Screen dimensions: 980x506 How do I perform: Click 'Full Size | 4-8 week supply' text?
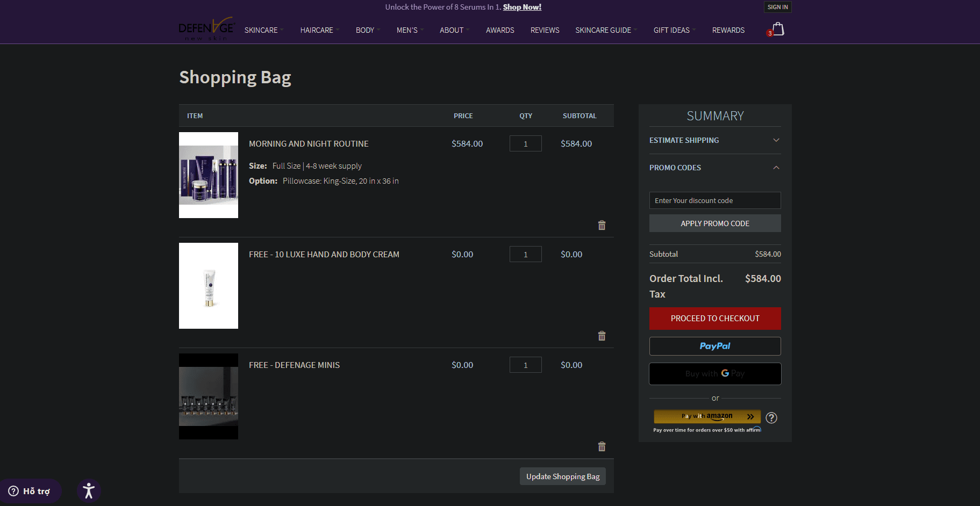click(317, 166)
